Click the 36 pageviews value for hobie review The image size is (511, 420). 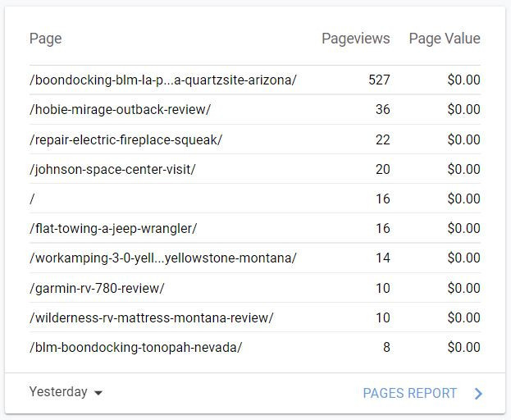[382, 109]
